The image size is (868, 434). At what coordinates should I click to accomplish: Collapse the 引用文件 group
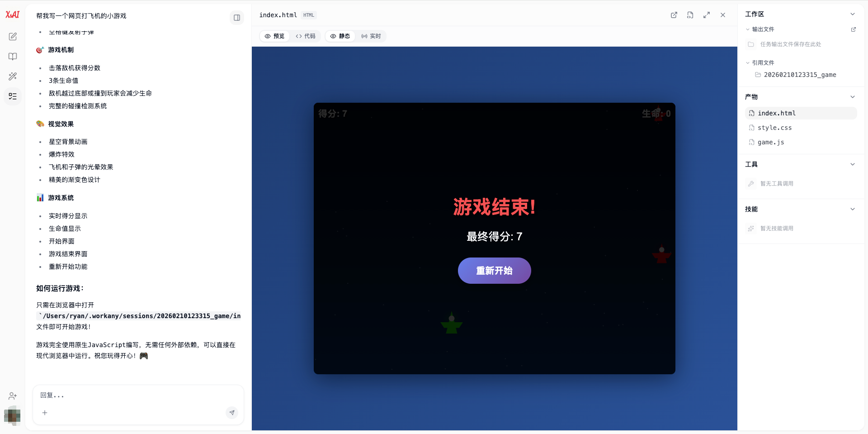coord(760,63)
